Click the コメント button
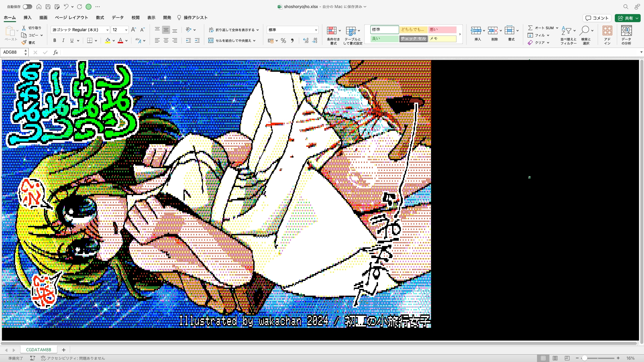644x362 pixels. coord(597,18)
